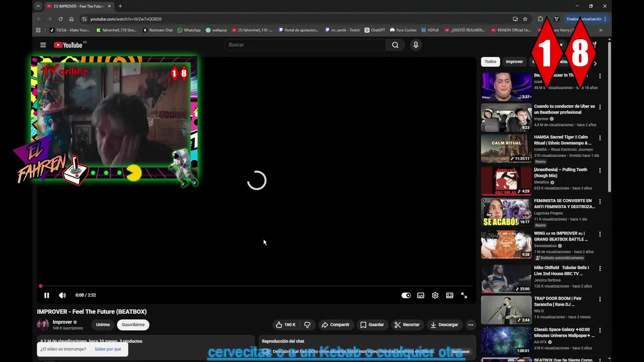Open player settings gear icon
644x362 pixels.
(435, 295)
